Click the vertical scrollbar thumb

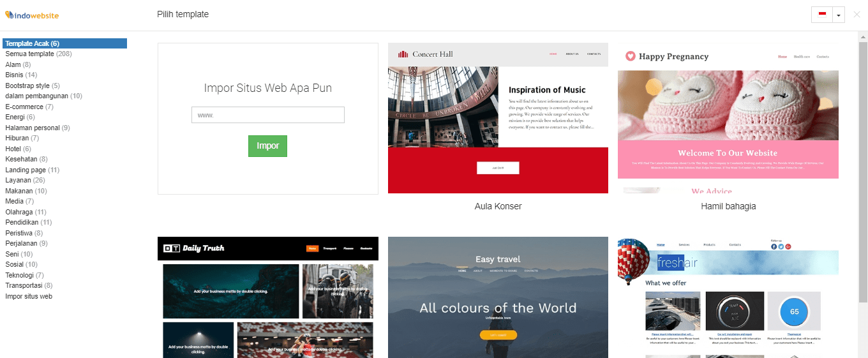pos(863,166)
